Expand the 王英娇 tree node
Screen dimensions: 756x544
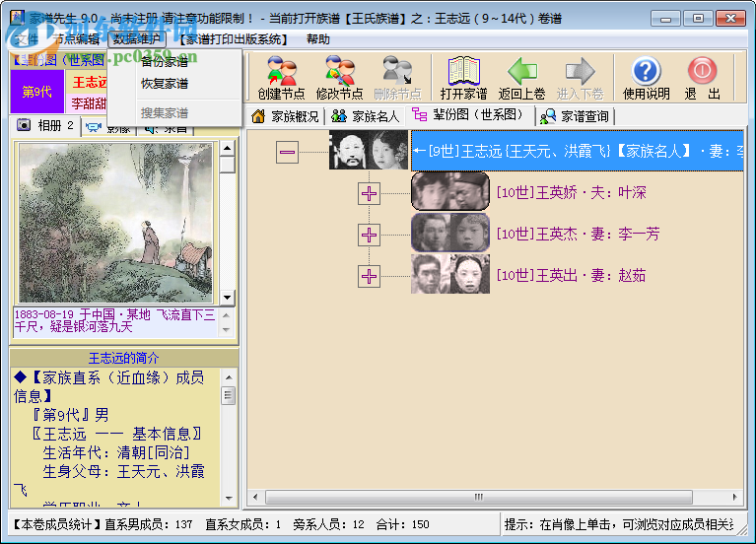pos(369,193)
